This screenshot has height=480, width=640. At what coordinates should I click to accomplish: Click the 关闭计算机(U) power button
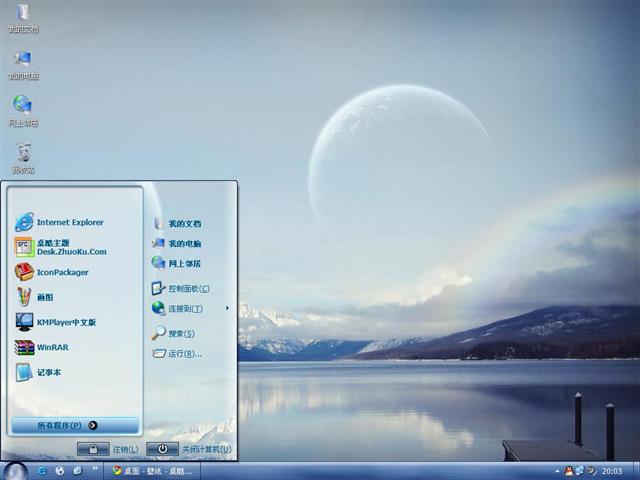point(162,449)
